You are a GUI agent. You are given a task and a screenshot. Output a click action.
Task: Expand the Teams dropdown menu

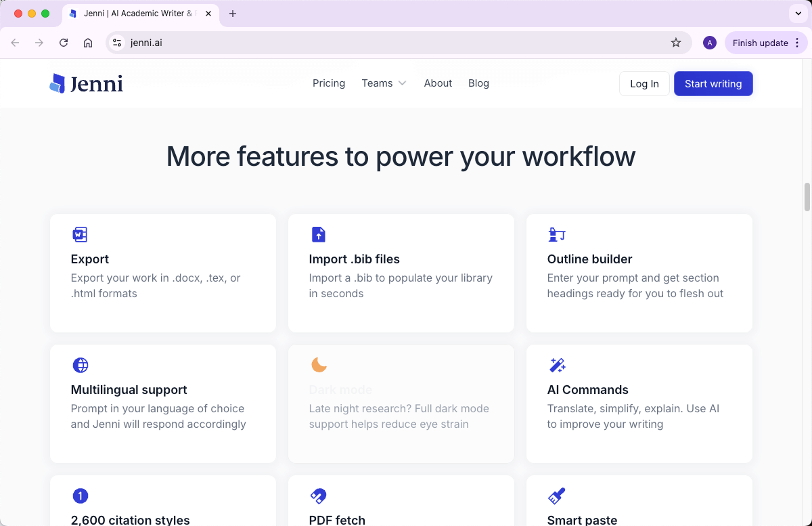(384, 83)
